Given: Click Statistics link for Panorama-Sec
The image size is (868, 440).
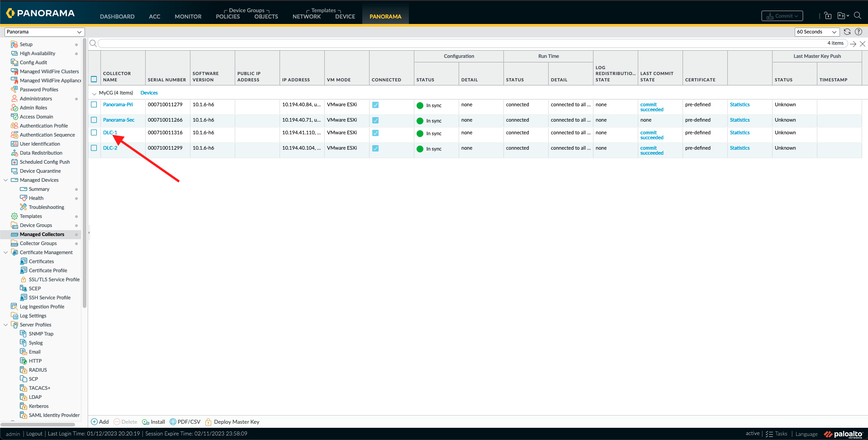Looking at the screenshot, I should pos(739,120).
